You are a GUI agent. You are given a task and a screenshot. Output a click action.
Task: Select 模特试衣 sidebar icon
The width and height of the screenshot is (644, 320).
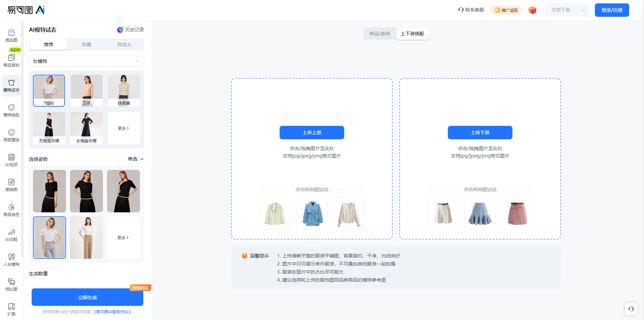[x=11, y=85]
